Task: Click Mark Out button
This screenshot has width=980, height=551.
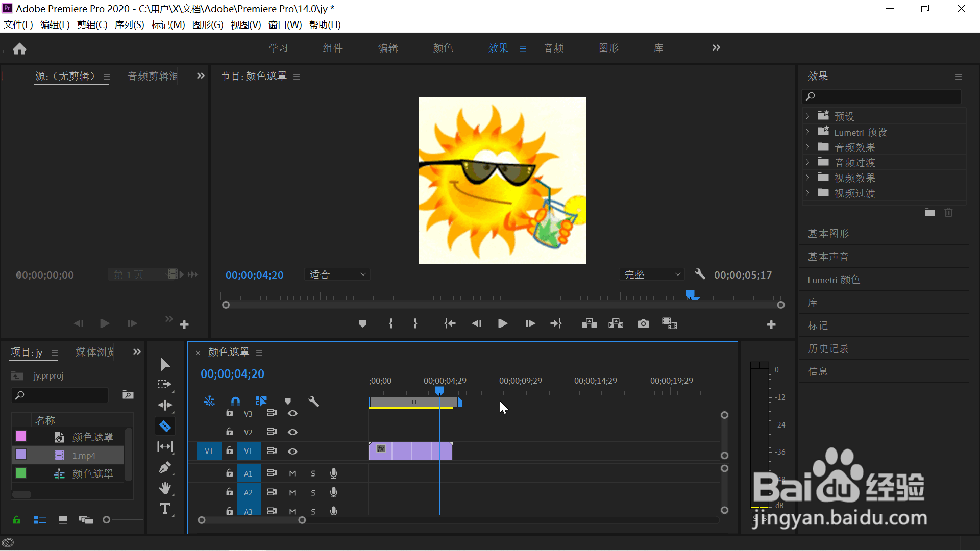Action: (415, 323)
